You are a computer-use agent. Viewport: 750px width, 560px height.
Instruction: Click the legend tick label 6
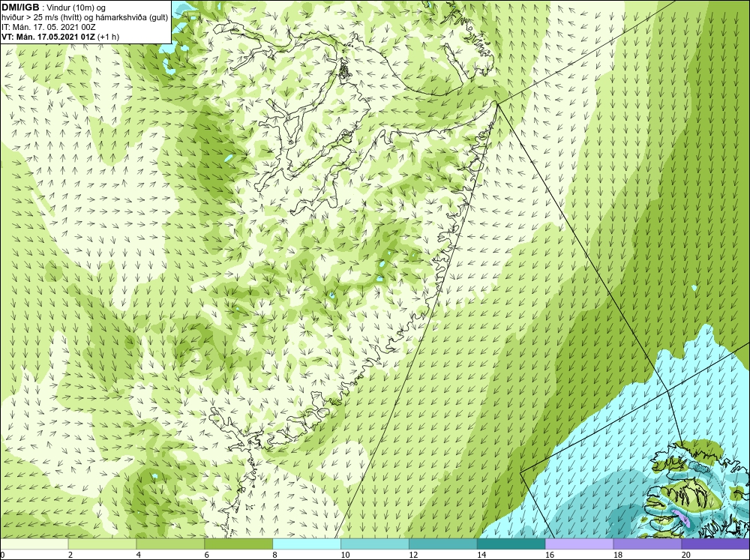coord(207,555)
